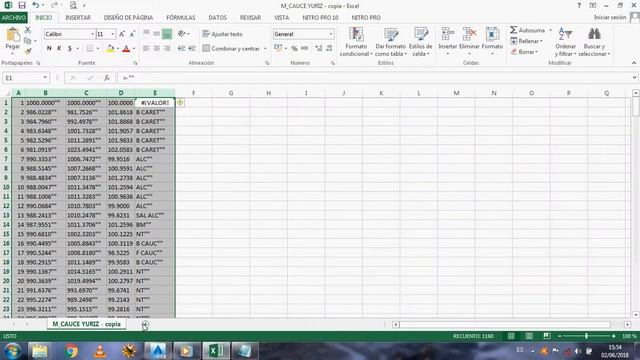
Task: Switch to the INSERTAR tab
Action: (78, 18)
